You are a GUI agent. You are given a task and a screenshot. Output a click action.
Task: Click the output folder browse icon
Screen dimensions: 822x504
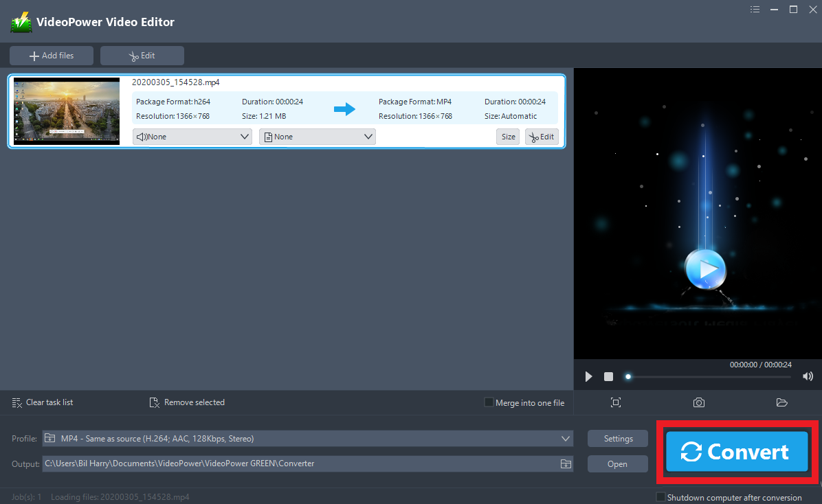click(566, 463)
